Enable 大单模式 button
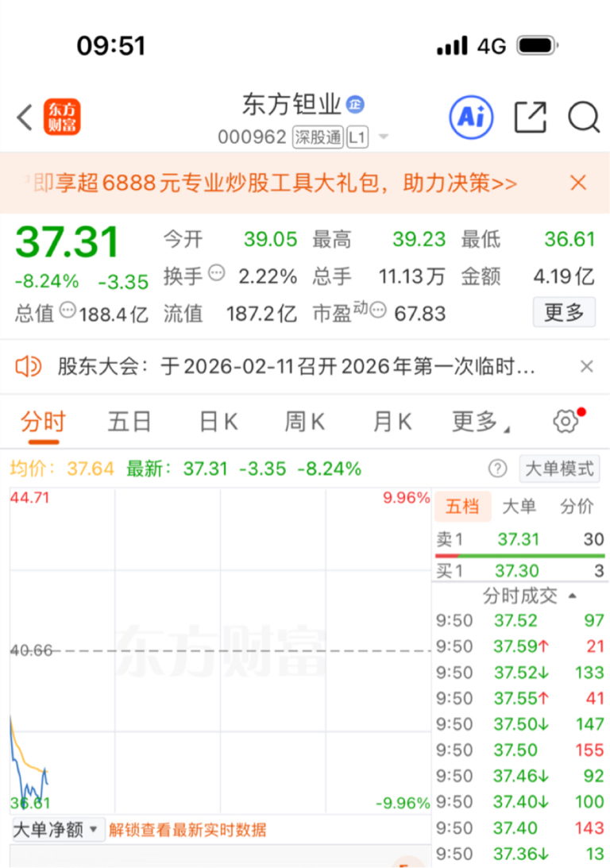This screenshot has height=868, width=610. point(559,469)
